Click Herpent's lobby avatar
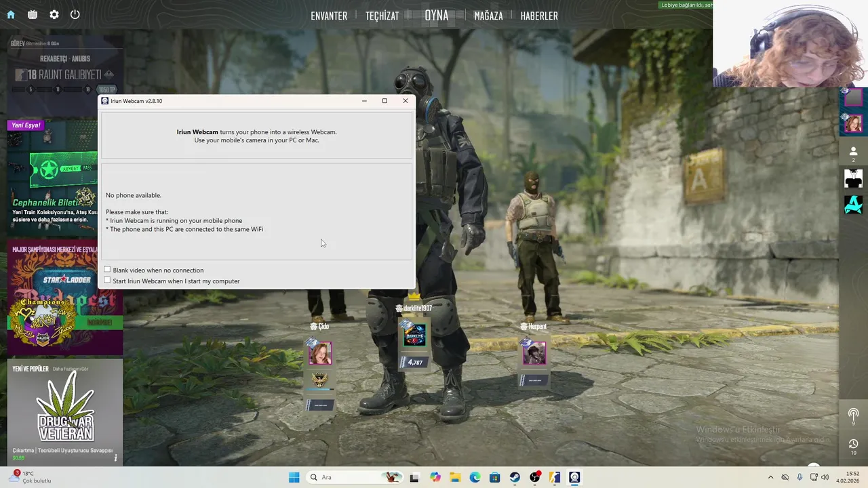This screenshot has width=868, height=488. (x=534, y=353)
